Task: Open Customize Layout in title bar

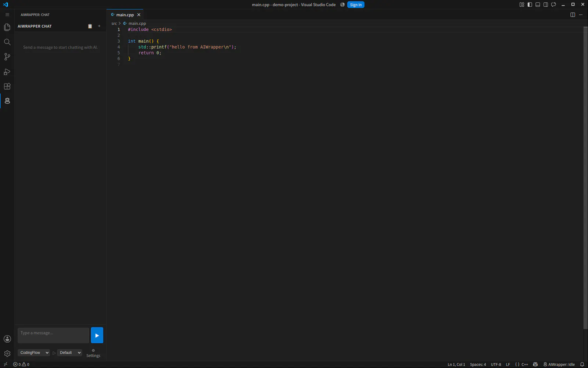Action: tap(521, 5)
